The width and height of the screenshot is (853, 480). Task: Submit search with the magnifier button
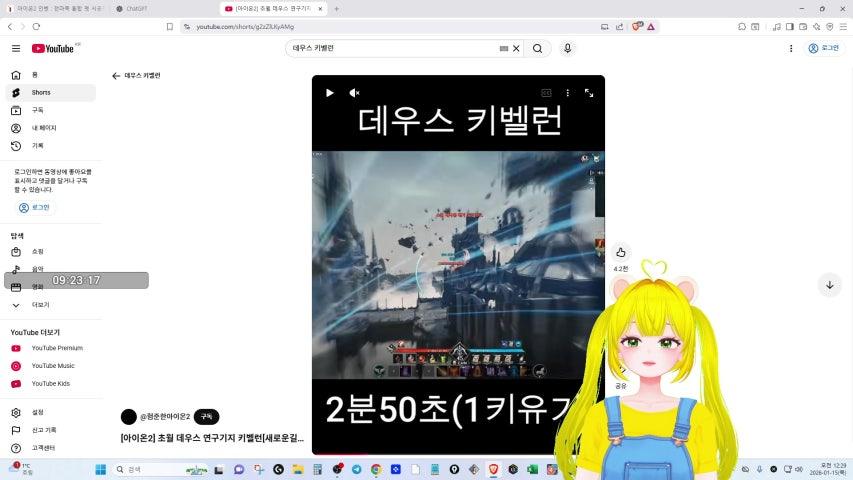[537, 48]
